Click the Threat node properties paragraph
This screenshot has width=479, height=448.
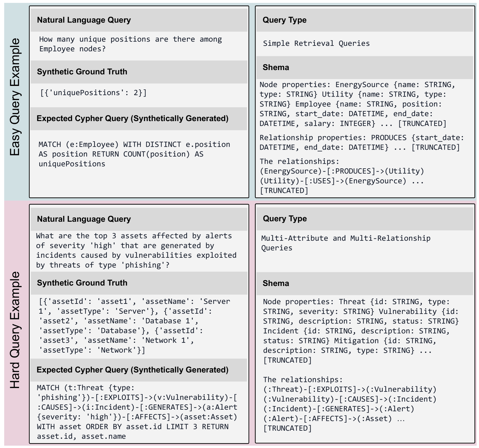(360, 331)
